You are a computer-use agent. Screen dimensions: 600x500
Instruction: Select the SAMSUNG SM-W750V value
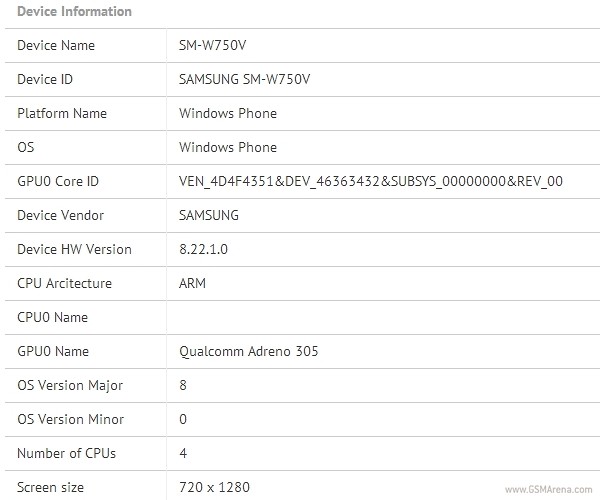245,80
